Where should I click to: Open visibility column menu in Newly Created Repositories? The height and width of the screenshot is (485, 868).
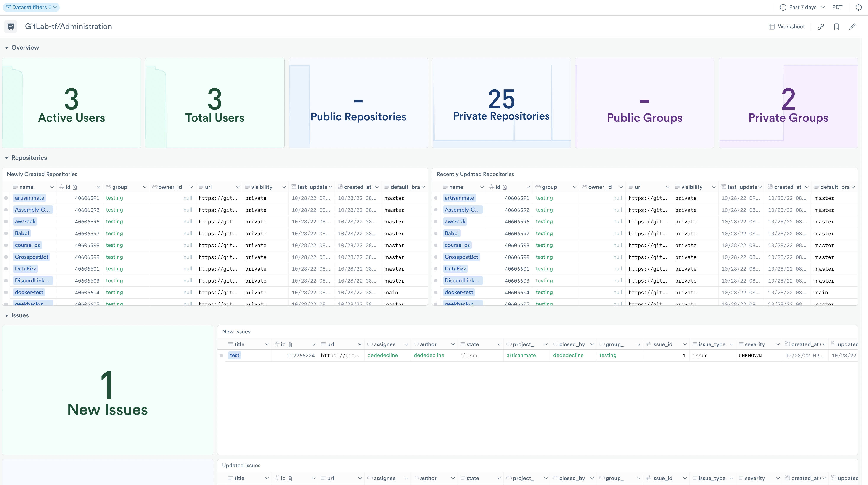pos(284,187)
